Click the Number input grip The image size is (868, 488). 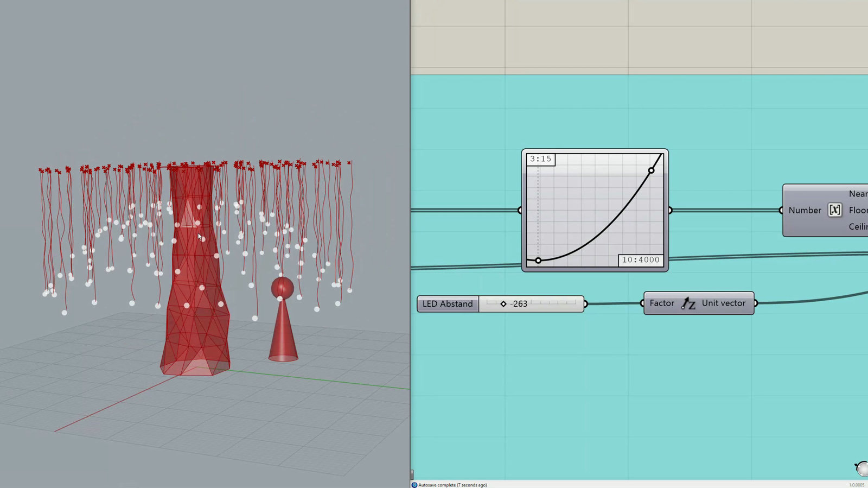782,210
